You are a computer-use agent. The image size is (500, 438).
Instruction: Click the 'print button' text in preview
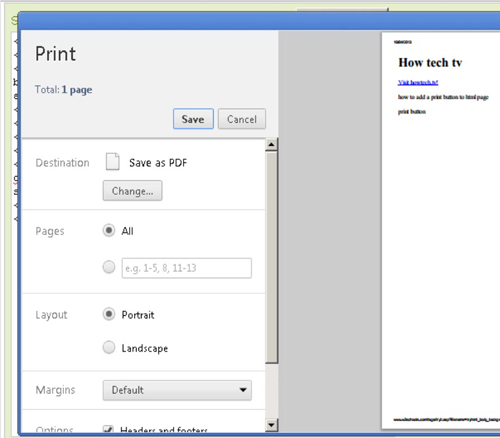coord(412,111)
